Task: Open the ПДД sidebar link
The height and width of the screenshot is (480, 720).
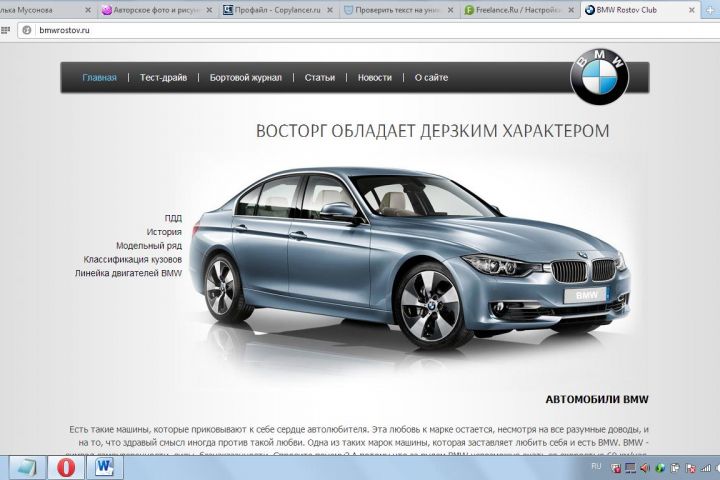Action: point(173,218)
